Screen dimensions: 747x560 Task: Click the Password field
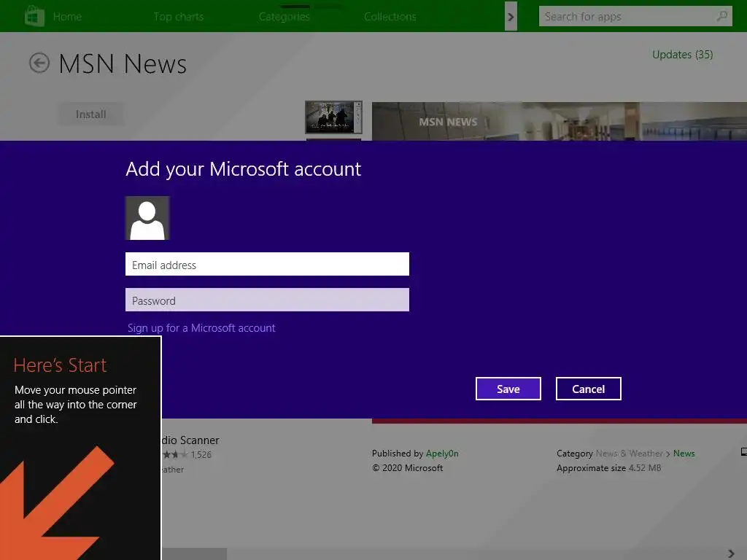click(x=267, y=300)
